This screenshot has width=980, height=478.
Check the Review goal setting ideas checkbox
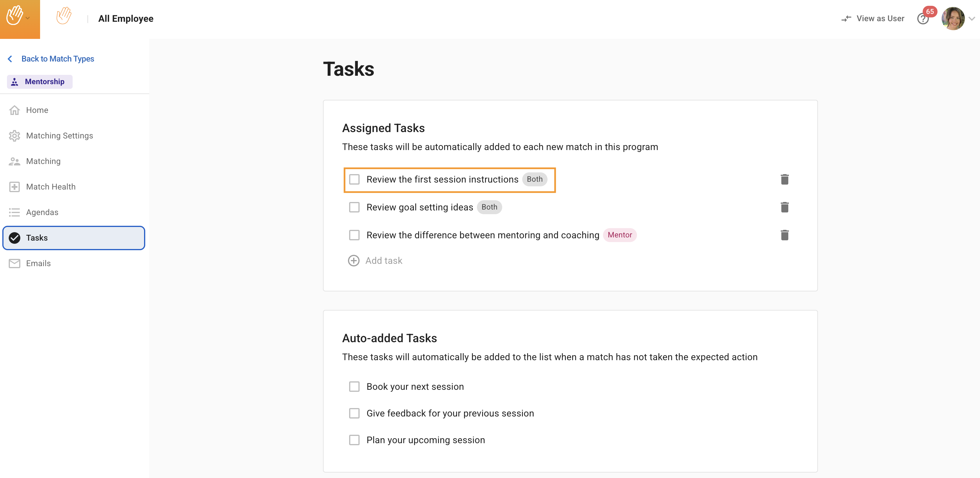[354, 207]
